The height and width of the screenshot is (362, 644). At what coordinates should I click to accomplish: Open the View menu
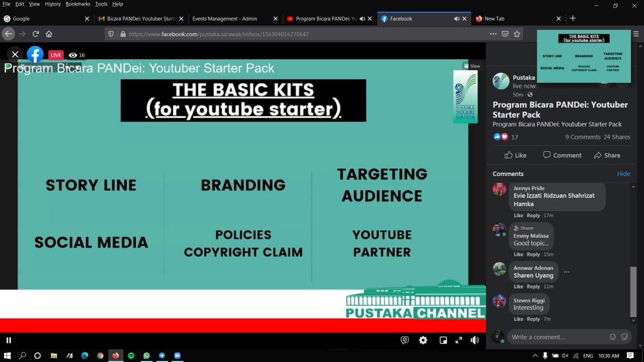coord(34,4)
